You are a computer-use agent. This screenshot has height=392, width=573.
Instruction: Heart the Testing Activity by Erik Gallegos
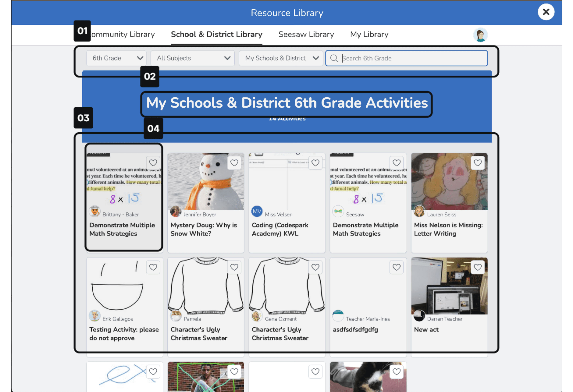[x=153, y=267]
